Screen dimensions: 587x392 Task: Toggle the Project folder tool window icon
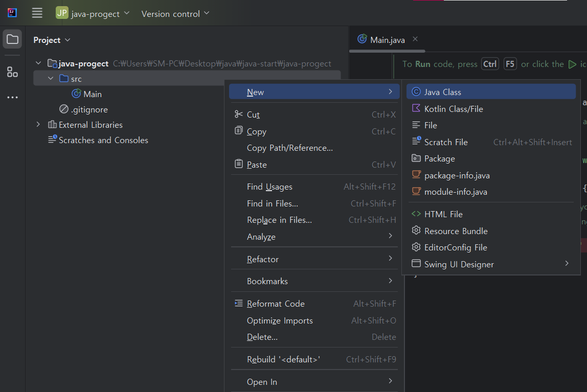point(12,39)
